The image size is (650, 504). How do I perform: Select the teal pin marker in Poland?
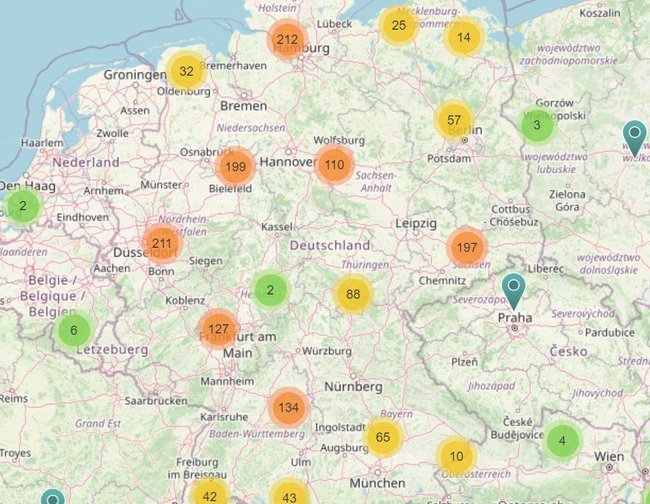(x=635, y=138)
